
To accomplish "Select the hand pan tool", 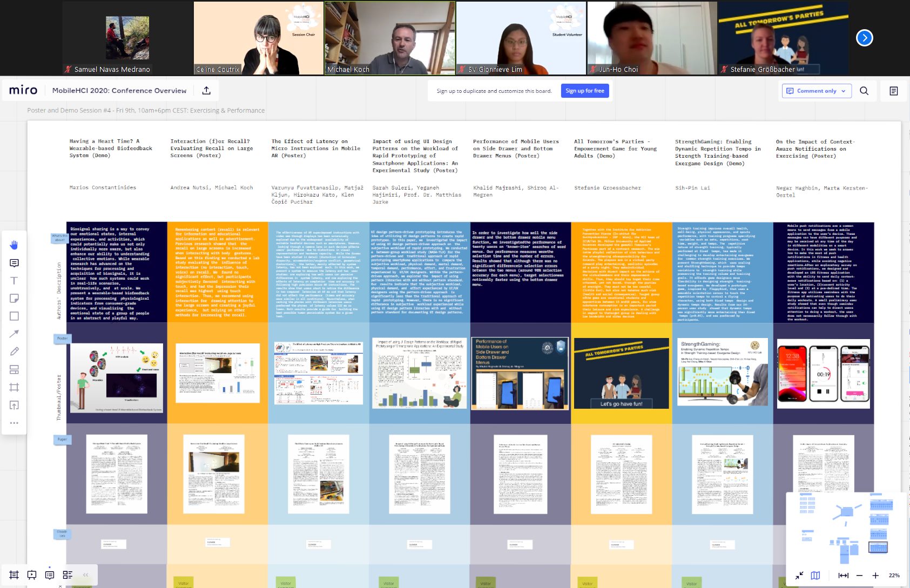I will [14, 245].
